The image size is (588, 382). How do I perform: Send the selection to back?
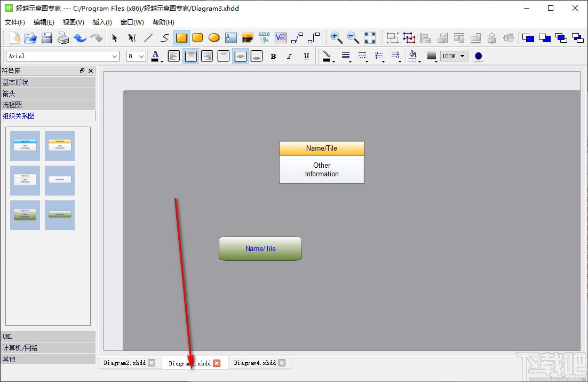pos(544,38)
